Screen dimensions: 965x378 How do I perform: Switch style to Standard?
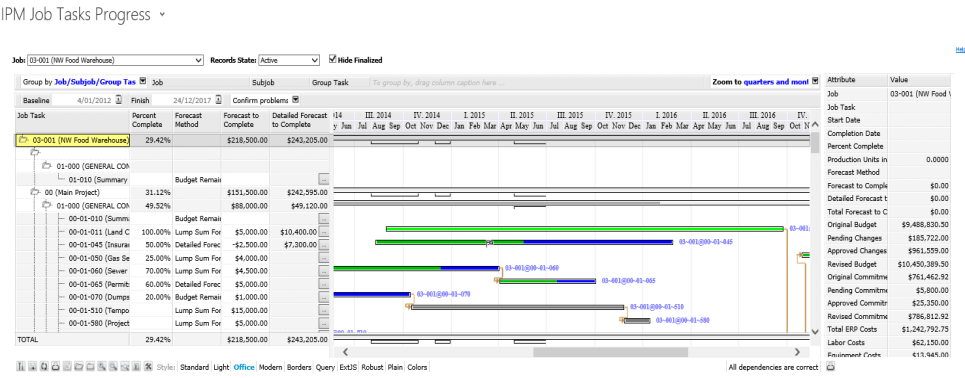pos(194,368)
